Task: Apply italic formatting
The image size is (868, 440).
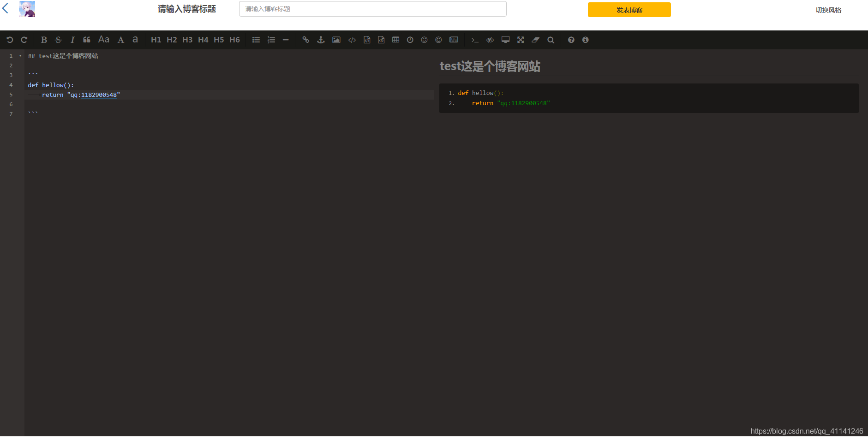Action: pos(72,40)
